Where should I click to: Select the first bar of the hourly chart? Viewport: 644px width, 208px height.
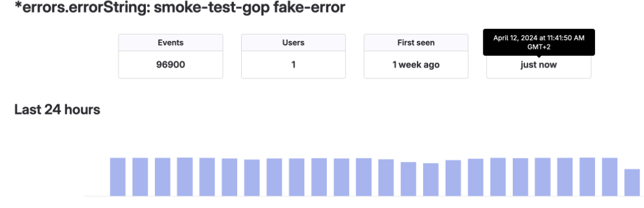pos(117,177)
